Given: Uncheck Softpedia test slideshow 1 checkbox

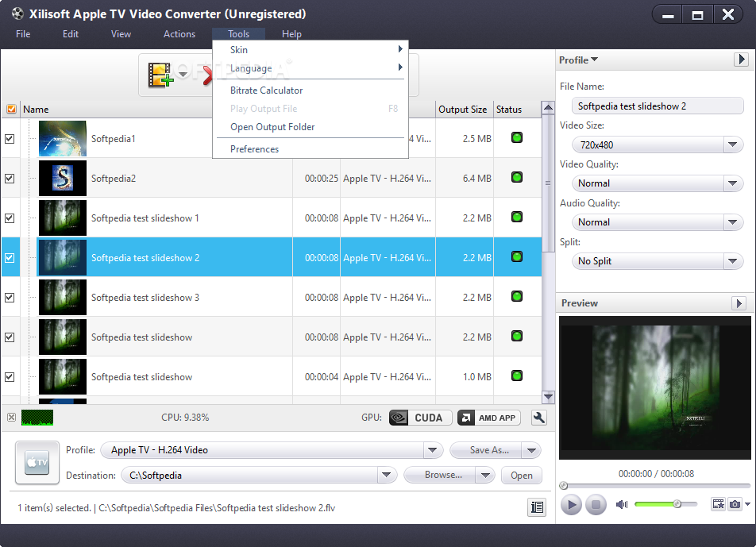Looking at the screenshot, I should click(x=10, y=218).
